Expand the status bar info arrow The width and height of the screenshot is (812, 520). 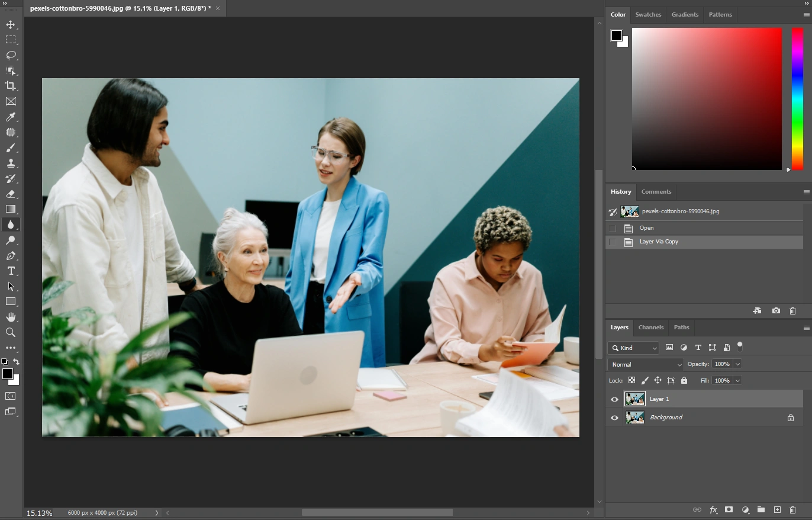pyautogui.click(x=157, y=513)
